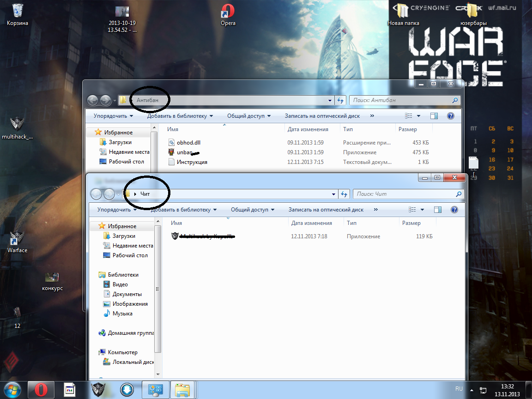Screen dimensions: 532x399
Task: Open the Новая папка desktop folder
Action: 403,15
